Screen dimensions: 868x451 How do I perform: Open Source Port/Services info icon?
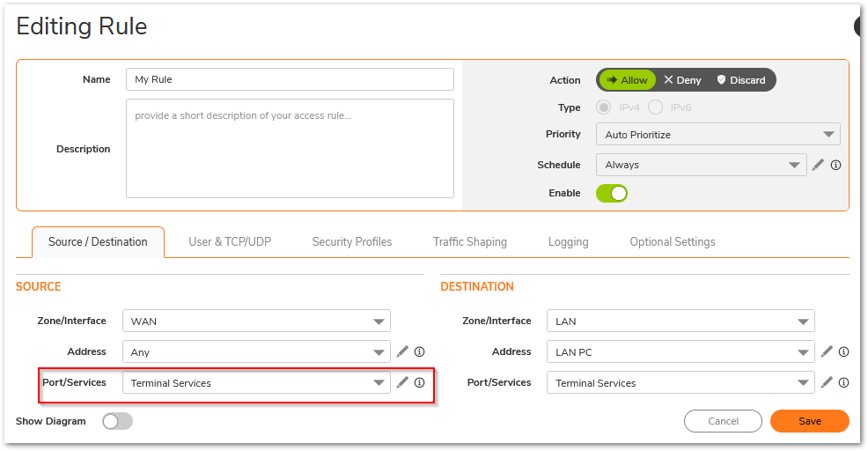(420, 382)
